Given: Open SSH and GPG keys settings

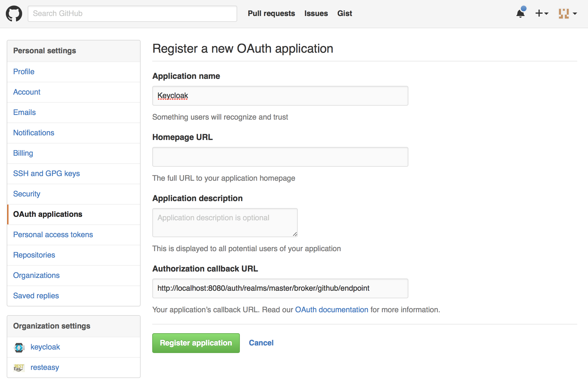Looking at the screenshot, I should (x=47, y=173).
